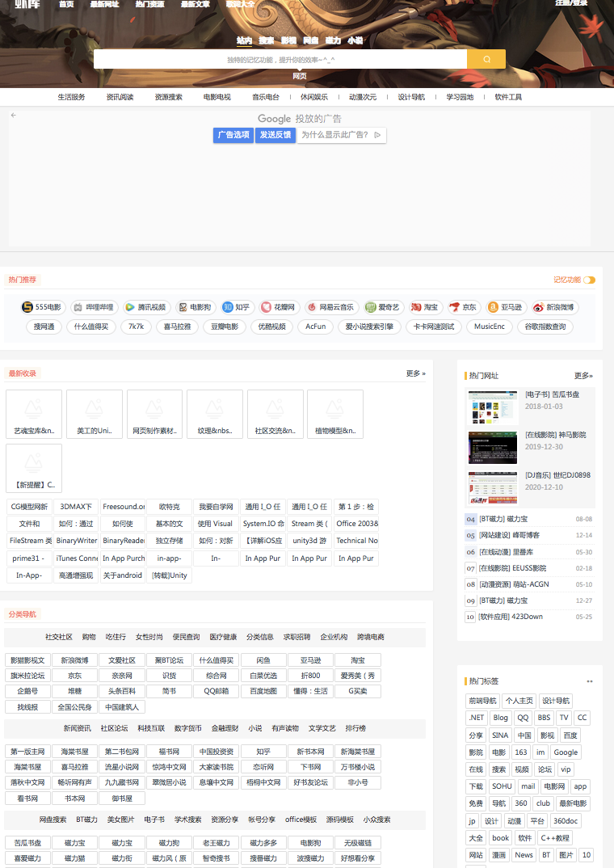614x868 pixels.
Task: Open 世纪DJ0898 site thumbnail
Action: click(492, 488)
